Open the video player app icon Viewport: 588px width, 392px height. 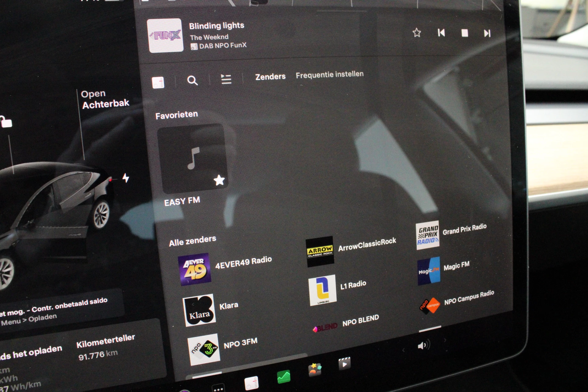pyautogui.click(x=344, y=364)
